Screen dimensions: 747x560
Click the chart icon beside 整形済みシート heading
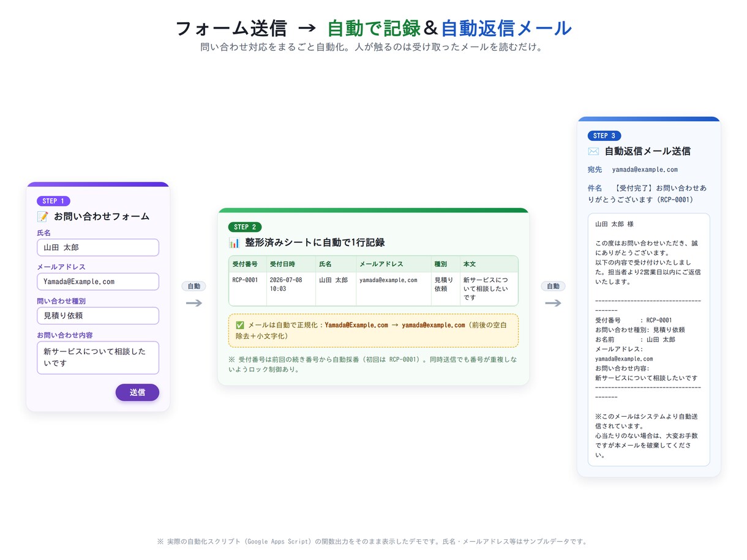coord(234,242)
